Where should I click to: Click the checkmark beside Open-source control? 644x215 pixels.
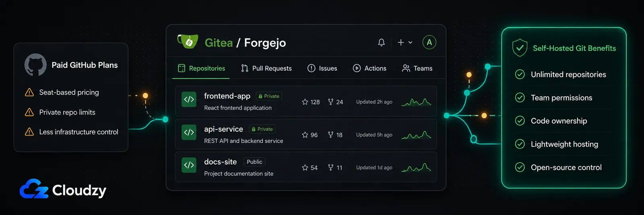pos(520,167)
